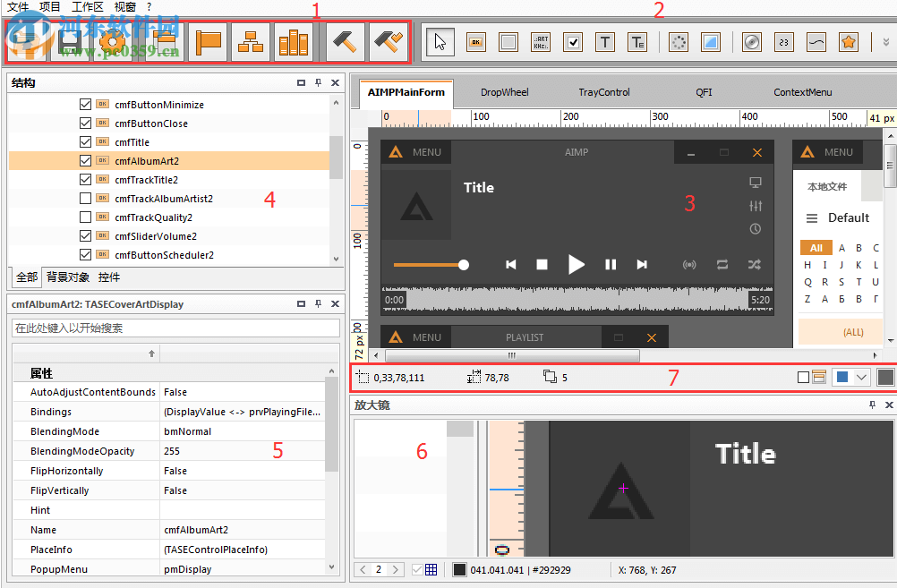Click the play button in skin preview
Image resolution: width=897 pixels, height=588 pixels.
576,264
